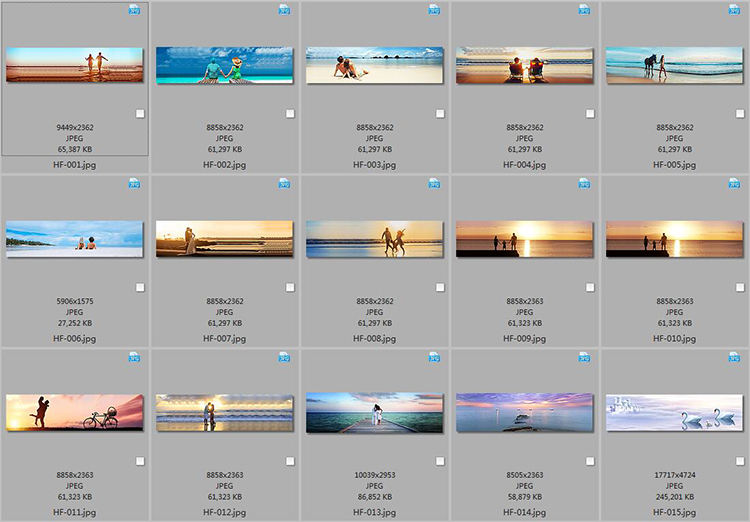Click the JPG badge icon above HF-013.jpg

point(434,357)
